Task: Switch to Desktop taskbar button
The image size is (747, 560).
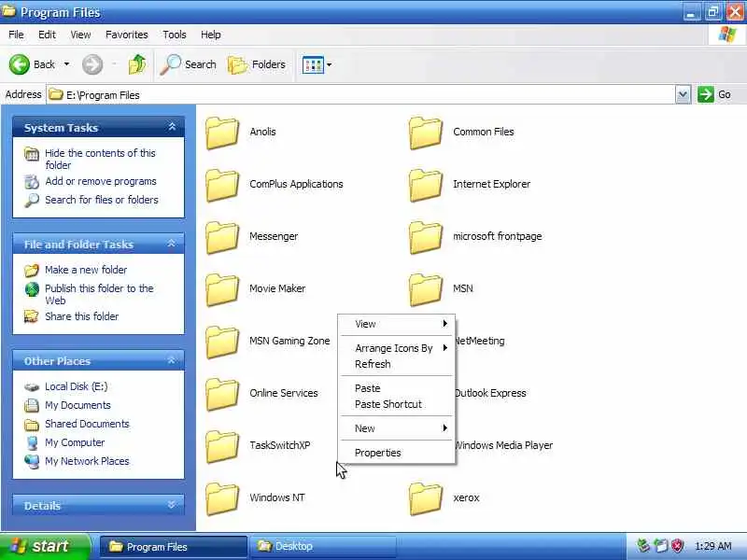Action: pyautogui.click(x=324, y=547)
